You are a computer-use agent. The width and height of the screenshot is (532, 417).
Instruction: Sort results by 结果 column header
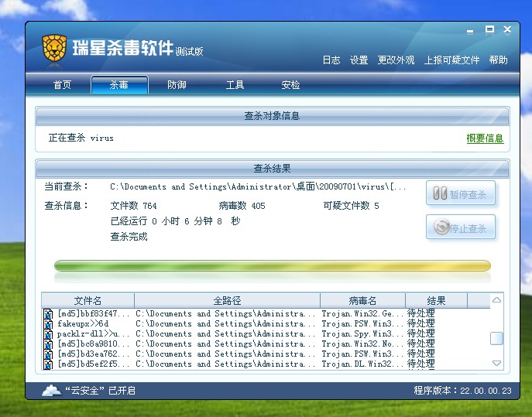[x=436, y=301]
